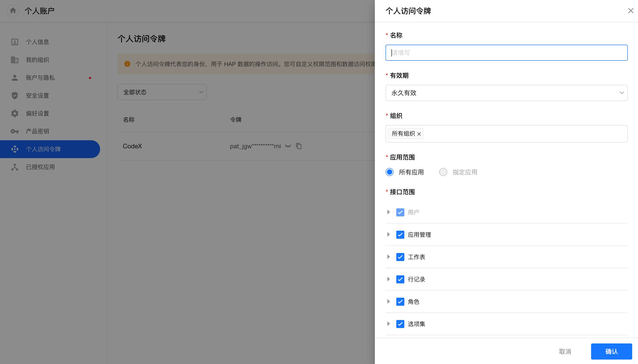
Task: Expand the 工作表 interface scope
Action: click(388, 257)
